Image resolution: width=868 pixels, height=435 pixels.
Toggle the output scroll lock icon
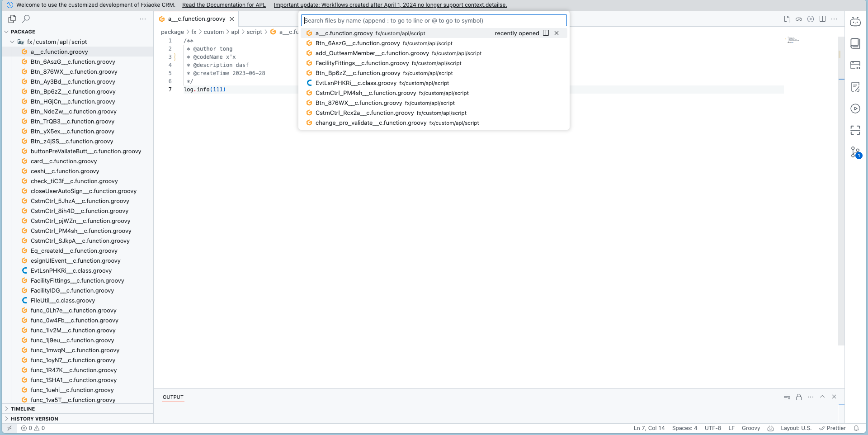point(799,397)
